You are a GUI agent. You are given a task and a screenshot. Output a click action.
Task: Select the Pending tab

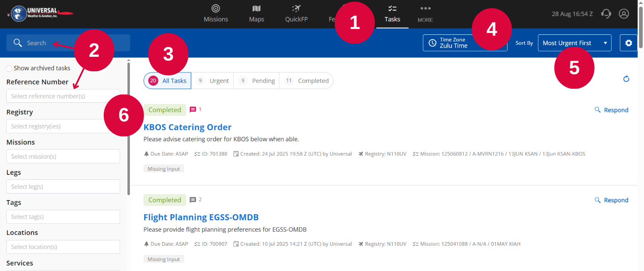(x=256, y=81)
